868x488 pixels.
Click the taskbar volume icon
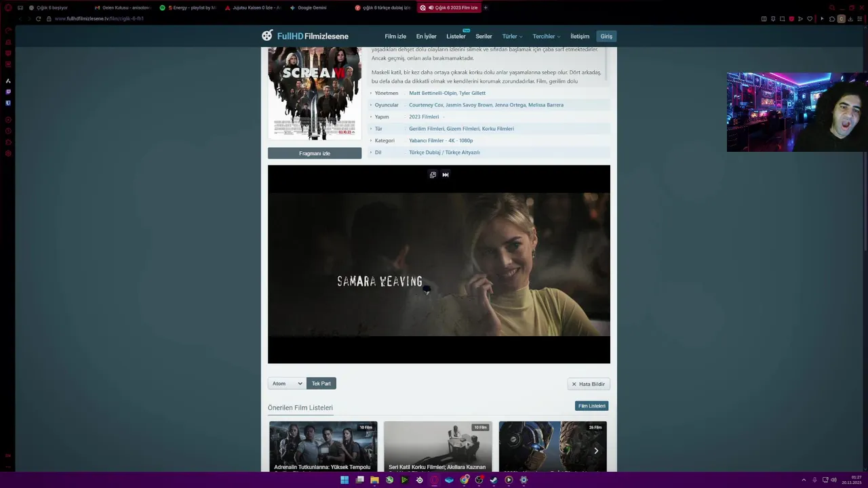834,480
